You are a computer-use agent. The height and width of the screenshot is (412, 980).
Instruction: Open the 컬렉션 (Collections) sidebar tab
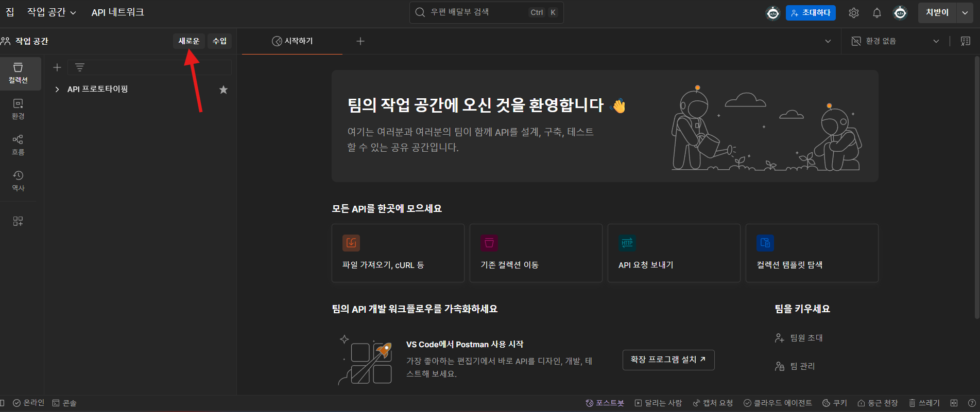pyautogui.click(x=19, y=74)
